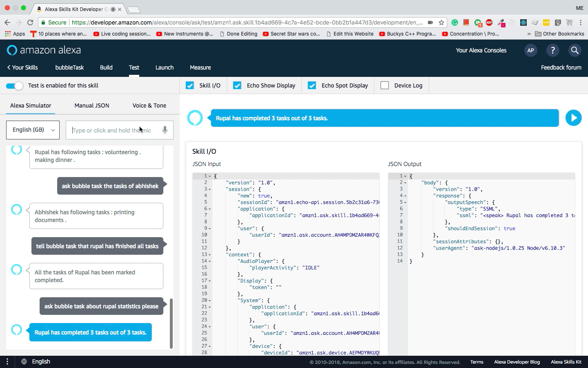Uncheck the Skill I/O checkbox
The image size is (588, 368).
pos(190,85)
